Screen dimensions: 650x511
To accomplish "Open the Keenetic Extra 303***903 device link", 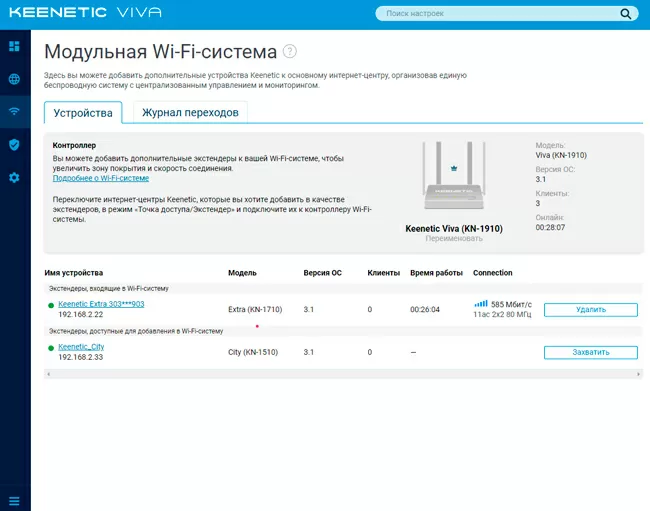I will [101, 304].
